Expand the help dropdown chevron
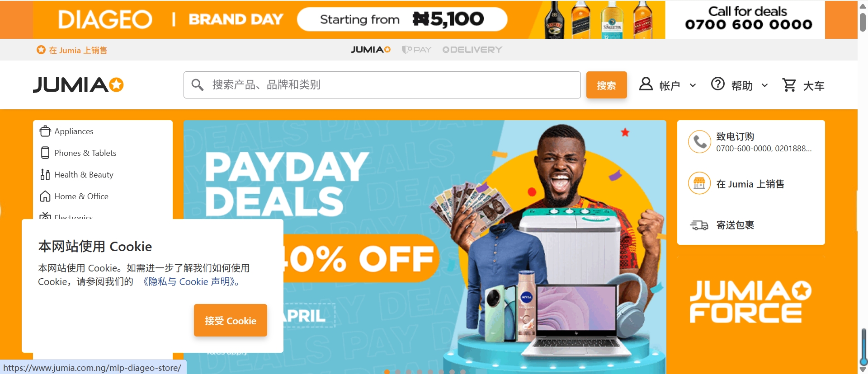Image resolution: width=868 pixels, height=374 pixels. (x=764, y=85)
